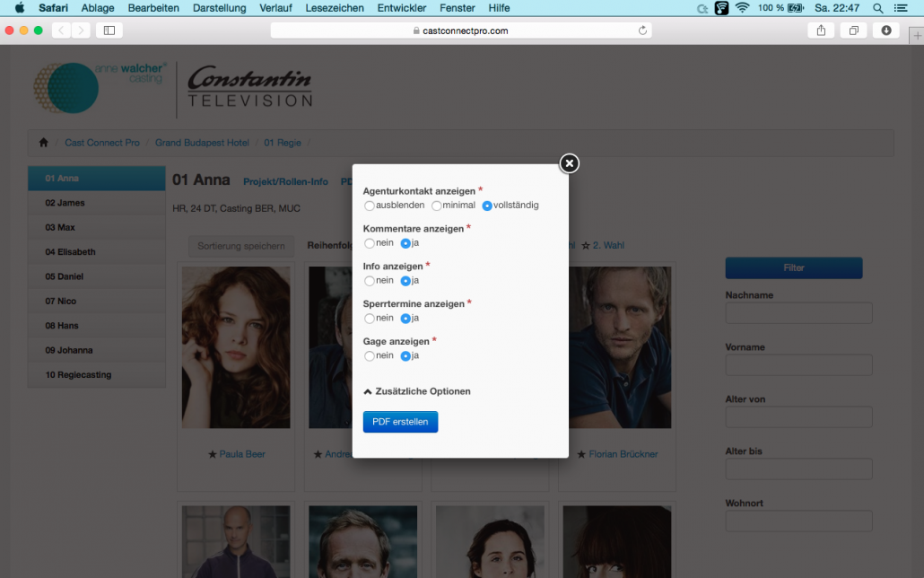Reload page using address bar icon
Screen dimensions: 924x578
[x=642, y=31]
